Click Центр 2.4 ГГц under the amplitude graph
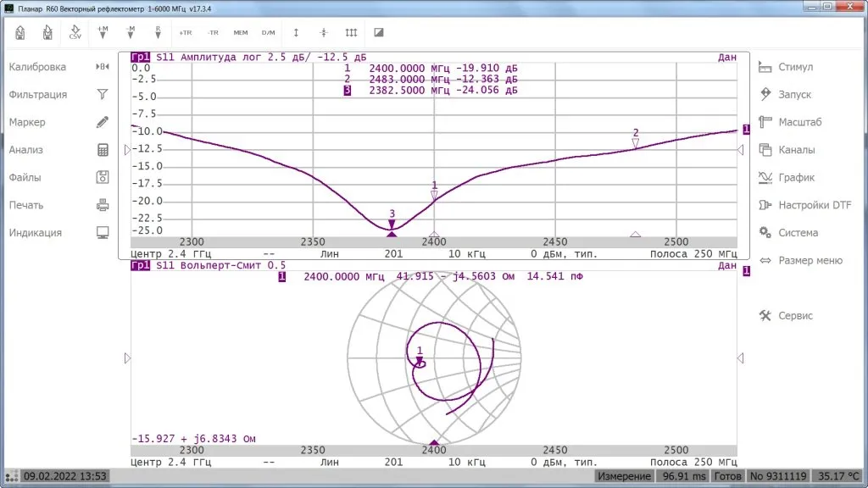 tap(171, 254)
